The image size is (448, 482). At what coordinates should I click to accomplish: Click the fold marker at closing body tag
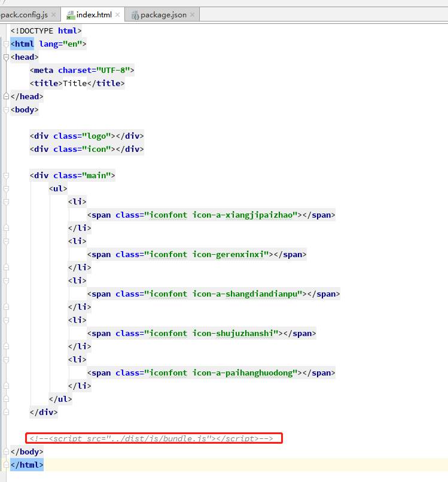[x=6, y=452]
